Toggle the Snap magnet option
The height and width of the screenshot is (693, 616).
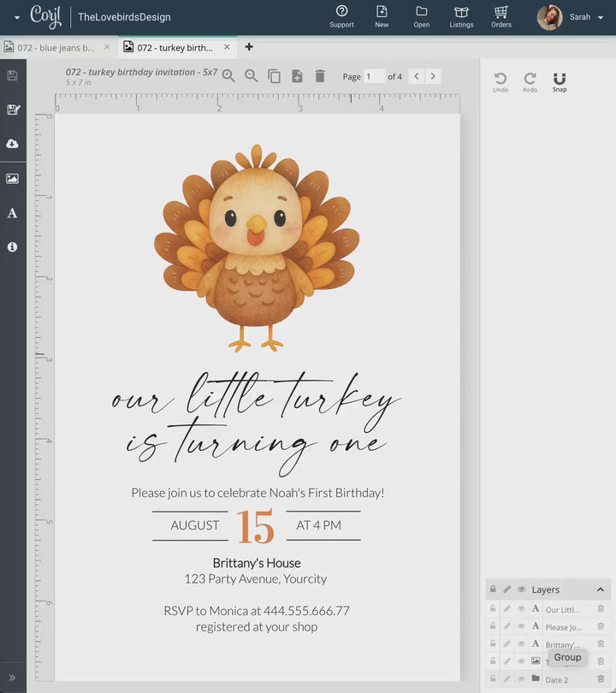[x=560, y=81]
